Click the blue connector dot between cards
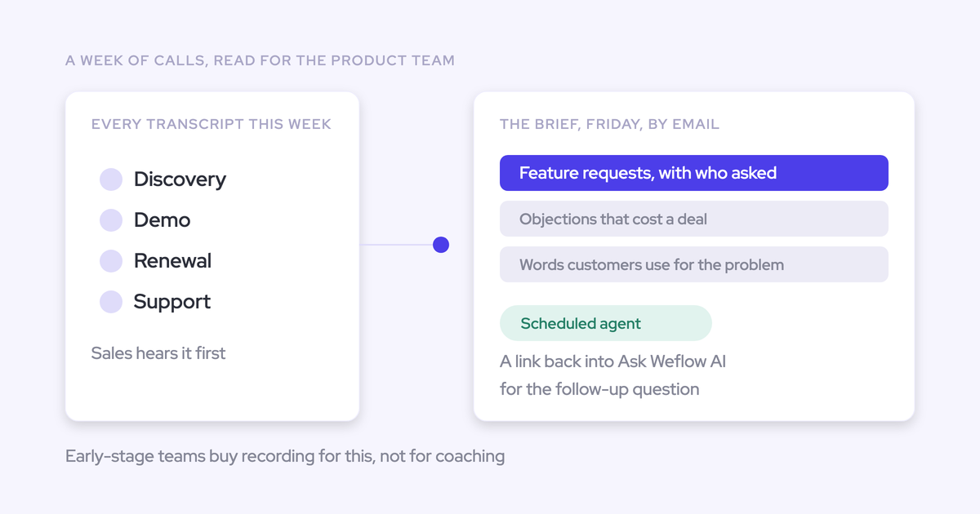This screenshot has height=514, width=980. [441, 245]
